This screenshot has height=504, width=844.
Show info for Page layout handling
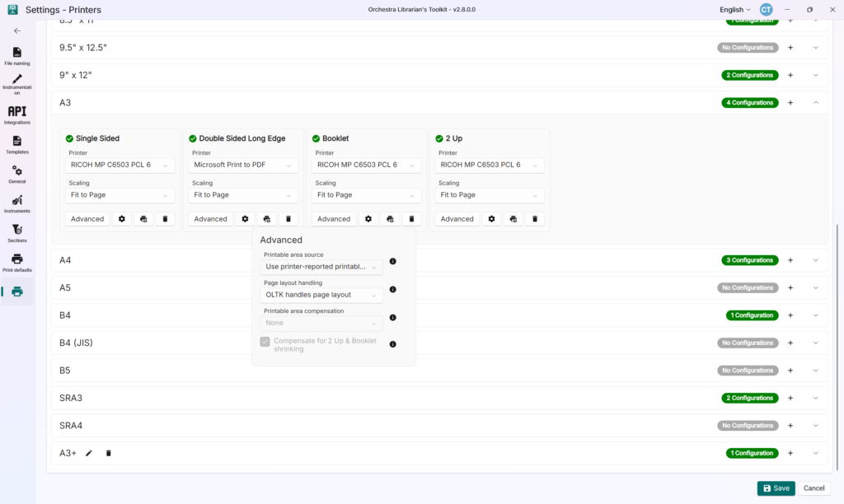click(x=393, y=289)
